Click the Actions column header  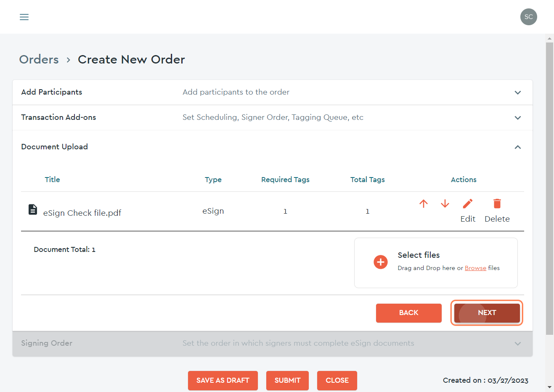464,180
